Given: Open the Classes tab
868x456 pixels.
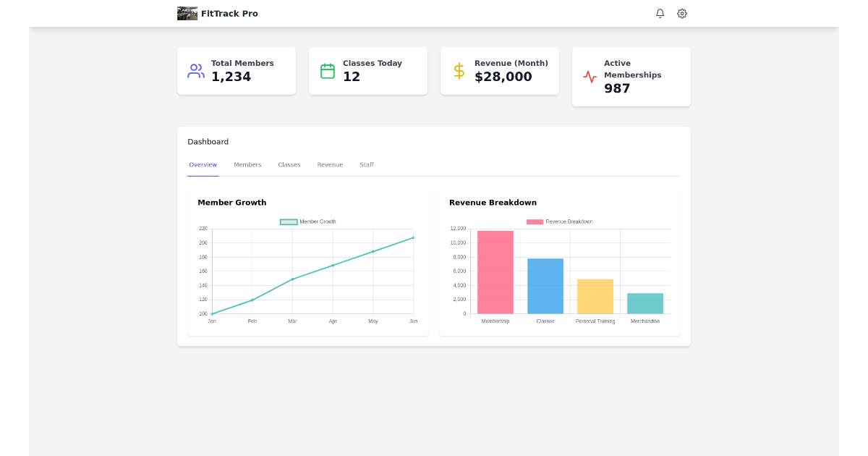Looking at the screenshot, I should [x=289, y=164].
